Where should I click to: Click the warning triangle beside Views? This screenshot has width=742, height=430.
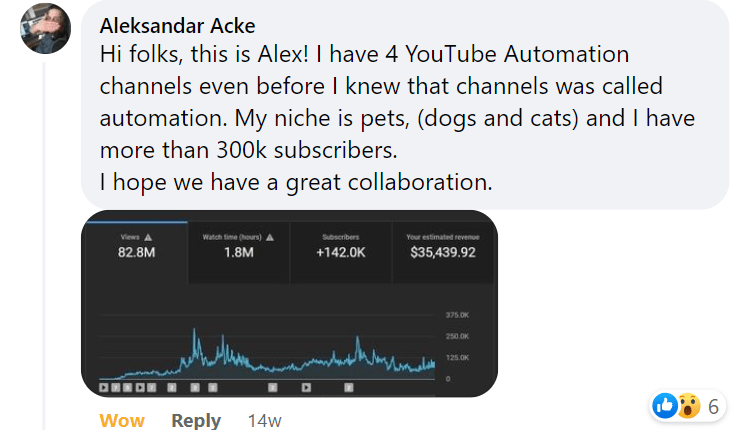[148, 237]
